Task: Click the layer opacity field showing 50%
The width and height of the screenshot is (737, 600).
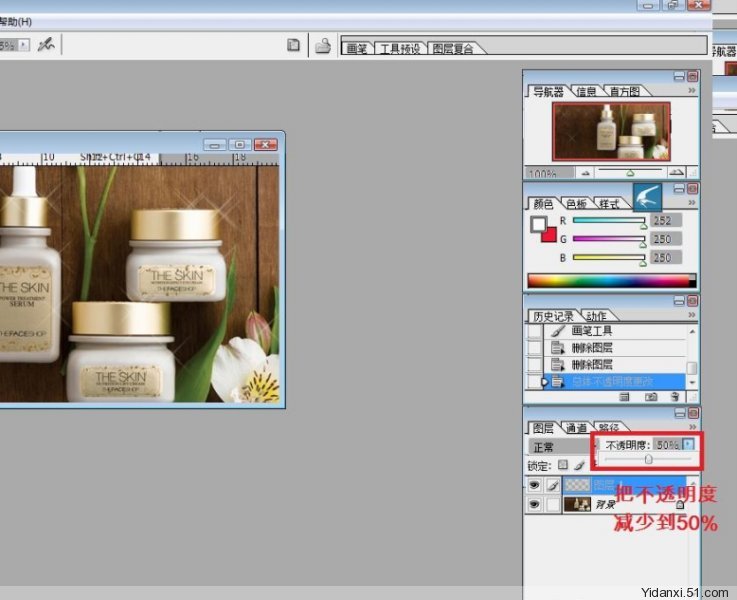Action: 667,444
